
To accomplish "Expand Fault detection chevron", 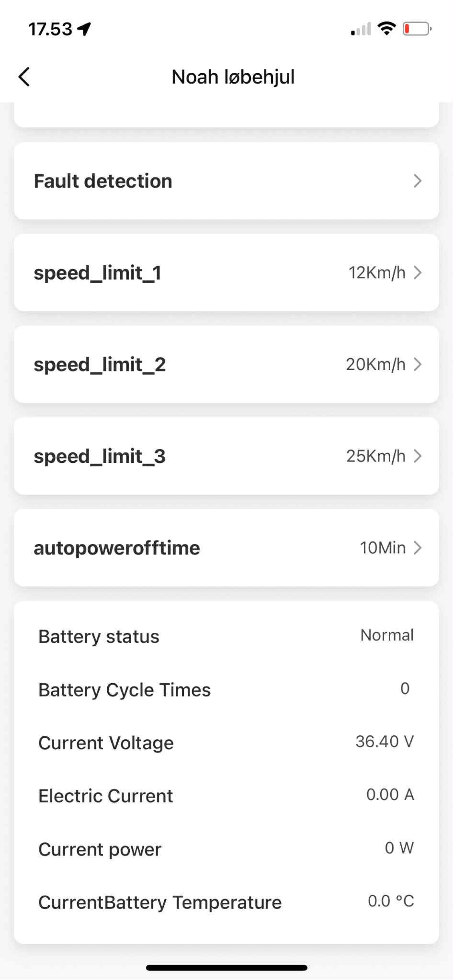I will (x=418, y=181).
